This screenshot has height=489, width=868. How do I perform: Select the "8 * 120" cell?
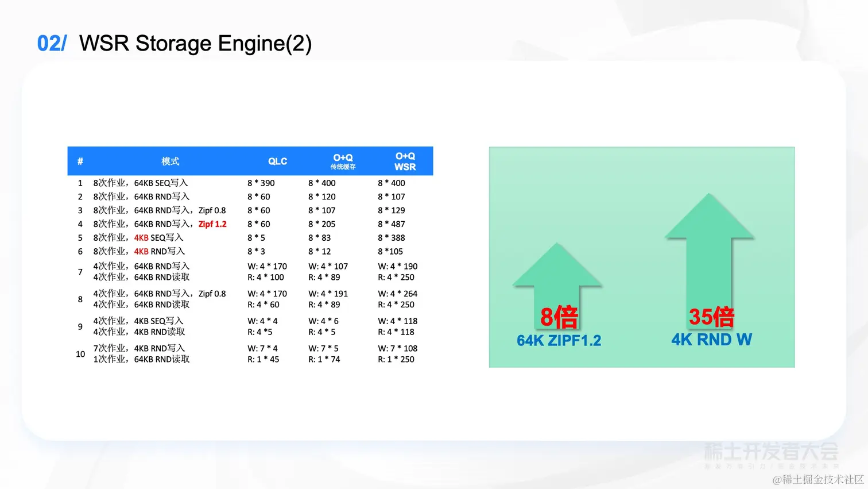coord(322,197)
